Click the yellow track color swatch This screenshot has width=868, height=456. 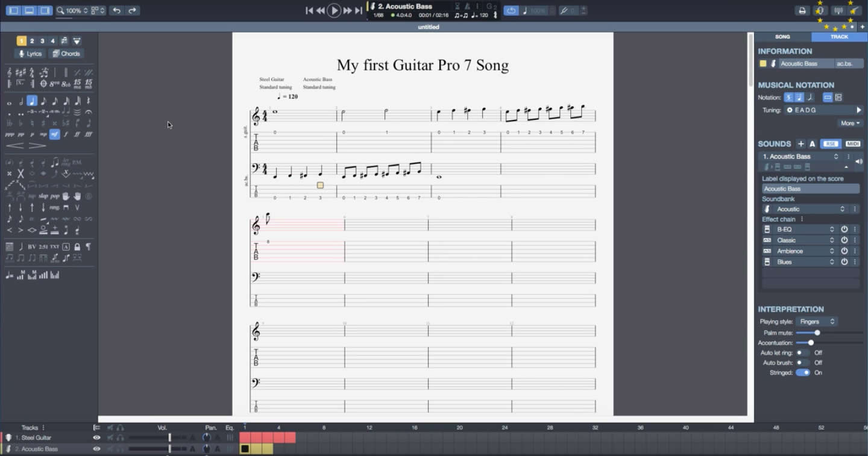(763, 63)
